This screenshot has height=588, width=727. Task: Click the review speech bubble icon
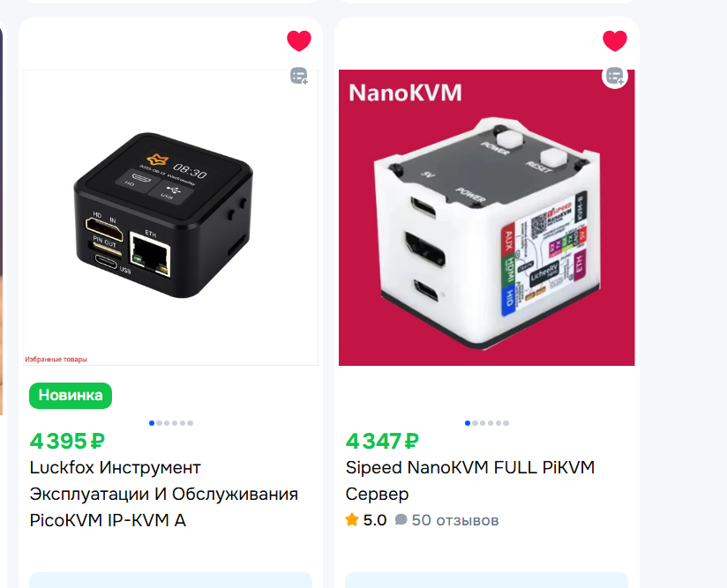click(401, 520)
